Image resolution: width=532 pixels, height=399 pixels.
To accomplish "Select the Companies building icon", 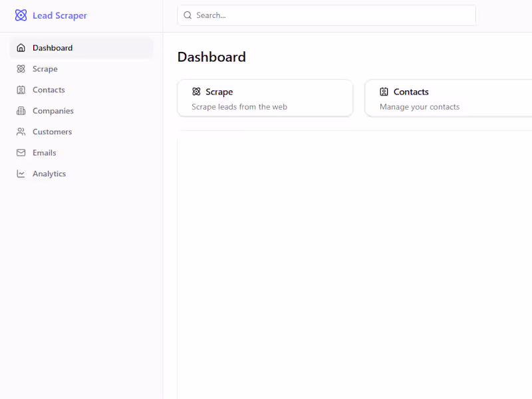I will pos(21,110).
